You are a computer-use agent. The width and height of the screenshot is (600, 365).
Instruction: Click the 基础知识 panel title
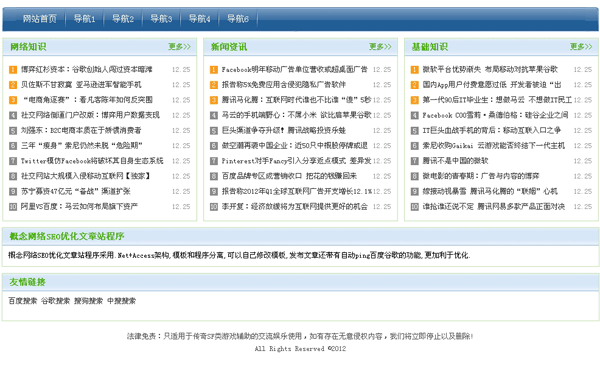[430, 47]
